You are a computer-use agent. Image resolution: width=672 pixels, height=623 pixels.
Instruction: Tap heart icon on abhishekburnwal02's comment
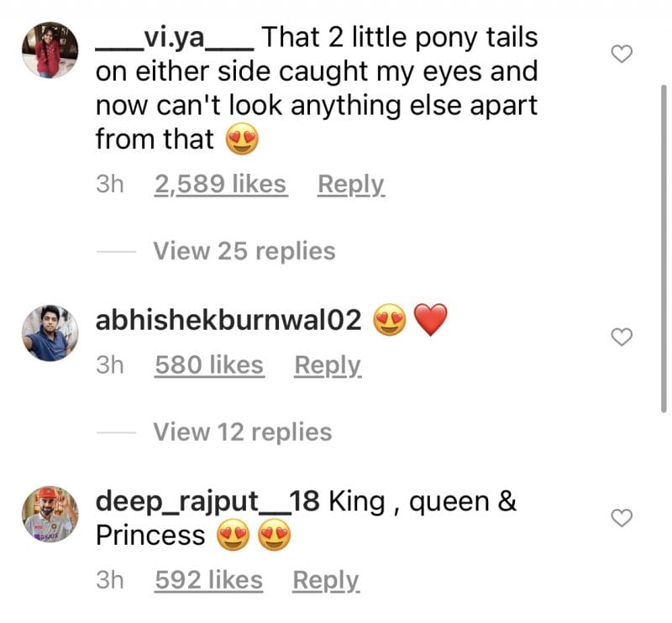click(621, 337)
